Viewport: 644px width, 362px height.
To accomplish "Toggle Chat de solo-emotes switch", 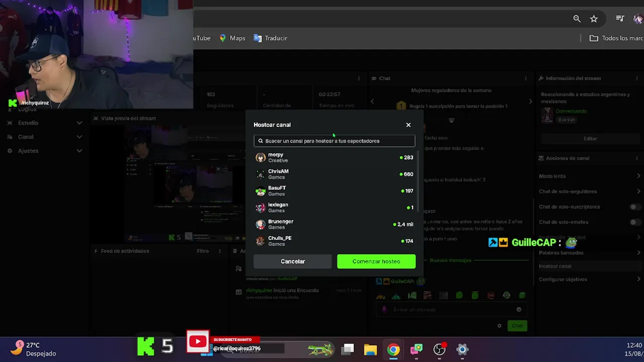I will pyautogui.click(x=635, y=222).
